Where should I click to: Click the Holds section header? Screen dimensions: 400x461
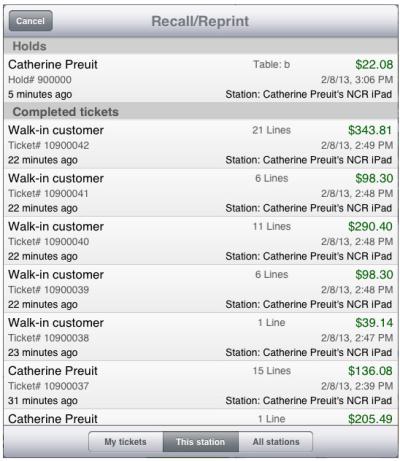pos(200,46)
